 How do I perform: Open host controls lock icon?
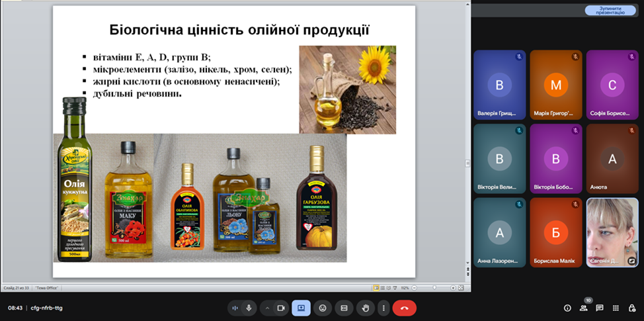[x=632, y=308]
